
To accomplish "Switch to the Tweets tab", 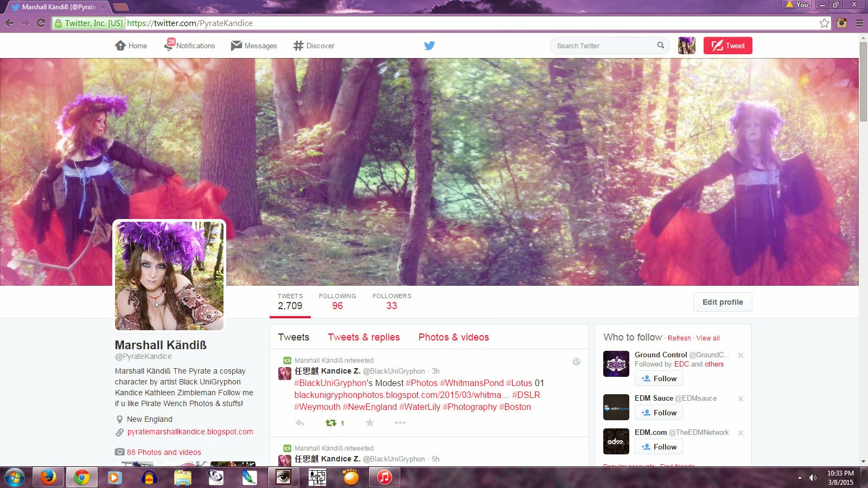I will pos(293,337).
